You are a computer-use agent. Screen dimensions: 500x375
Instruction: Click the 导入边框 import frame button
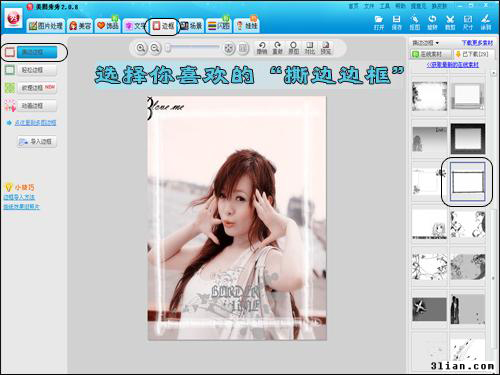tap(37, 142)
